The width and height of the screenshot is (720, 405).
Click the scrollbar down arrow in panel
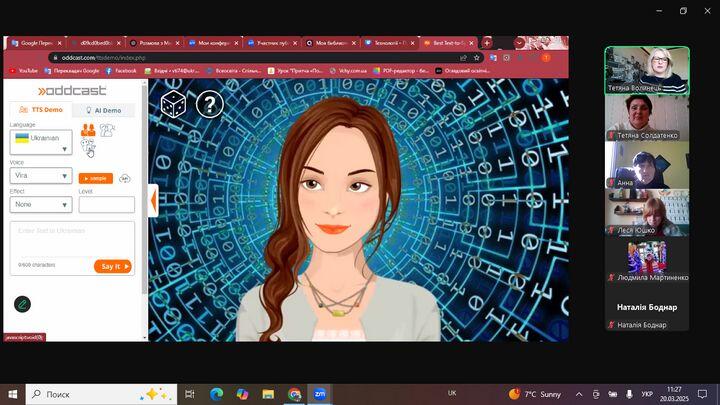[x=145, y=338]
